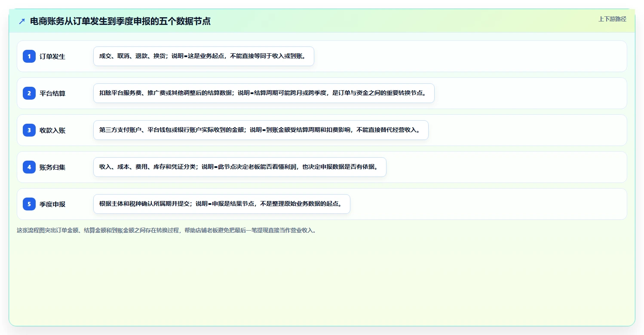Click the description box starting 扣除平台服务费
The image size is (644, 335).
pyautogui.click(x=264, y=93)
